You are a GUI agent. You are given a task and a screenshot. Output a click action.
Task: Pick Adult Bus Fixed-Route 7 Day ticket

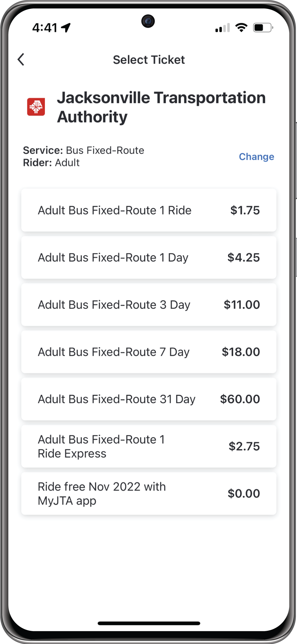point(149,352)
